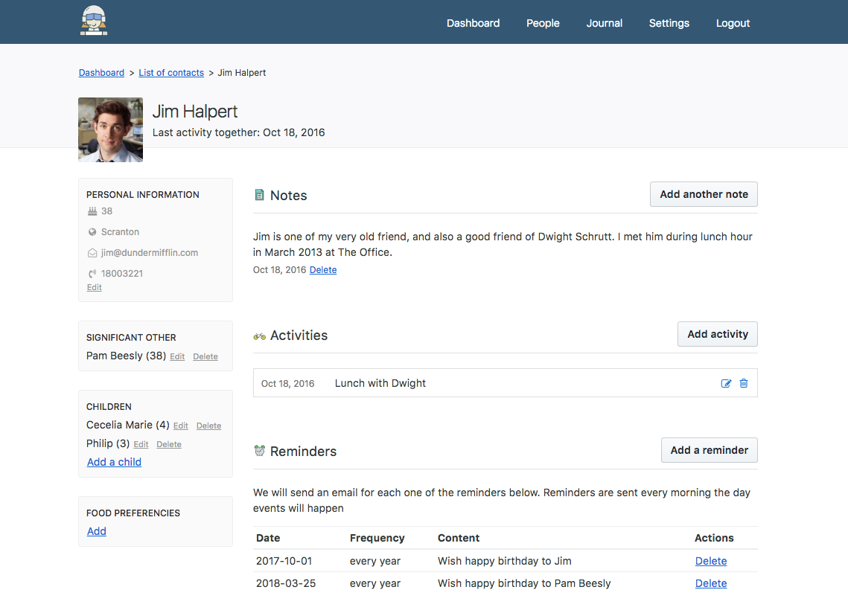Click Add a reminder
This screenshot has height=616, width=848.
click(x=709, y=450)
